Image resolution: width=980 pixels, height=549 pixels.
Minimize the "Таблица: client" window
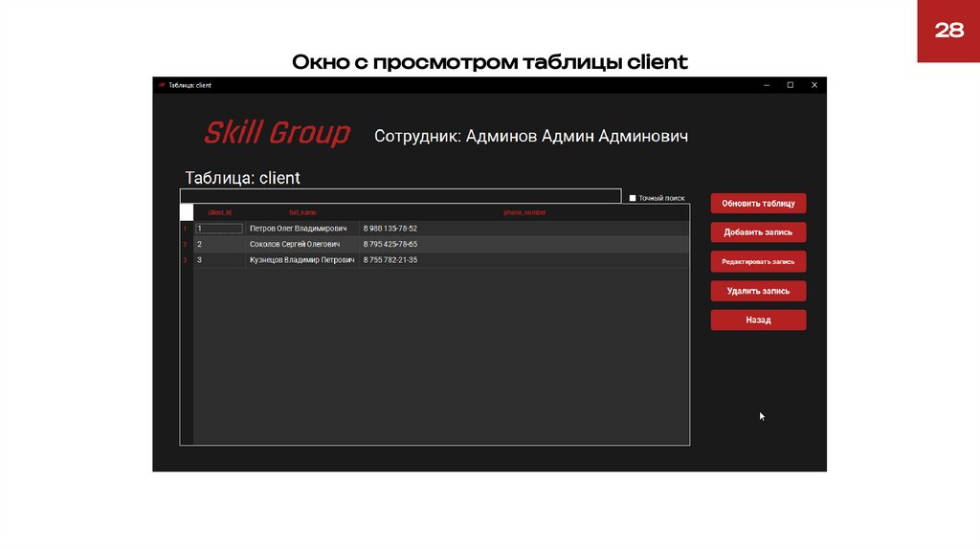click(767, 85)
